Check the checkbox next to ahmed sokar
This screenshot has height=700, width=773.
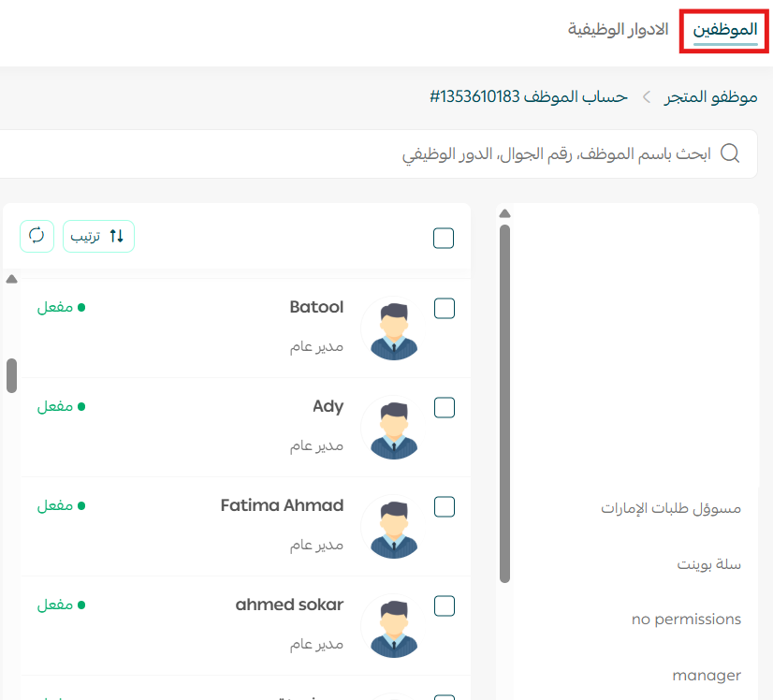click(x=444, y=605)
